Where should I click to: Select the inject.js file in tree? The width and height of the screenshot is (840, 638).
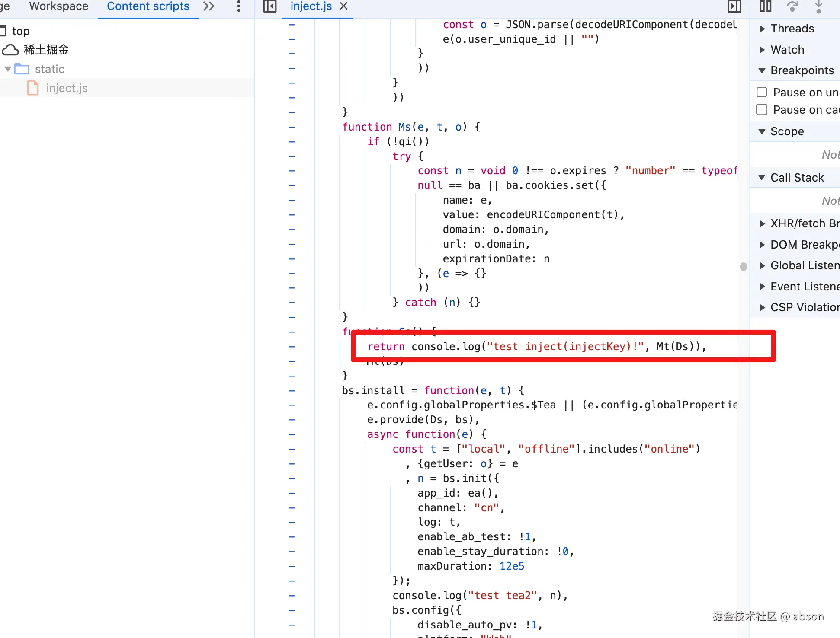pos(67,88)
